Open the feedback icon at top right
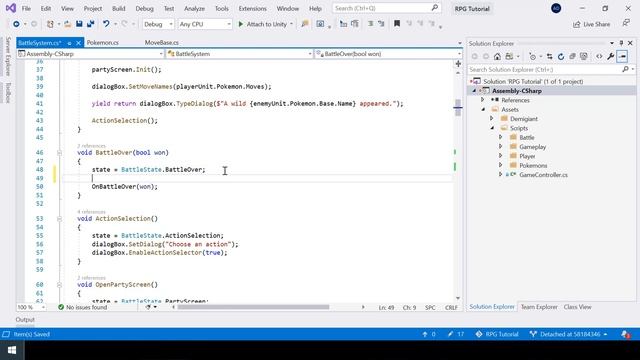The image size is (640, 360). [x=626, y=24]
